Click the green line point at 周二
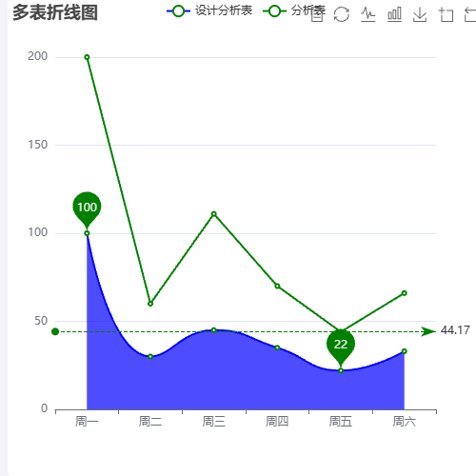The width and height of the screenshot is (476, 476). pos(150,304)
